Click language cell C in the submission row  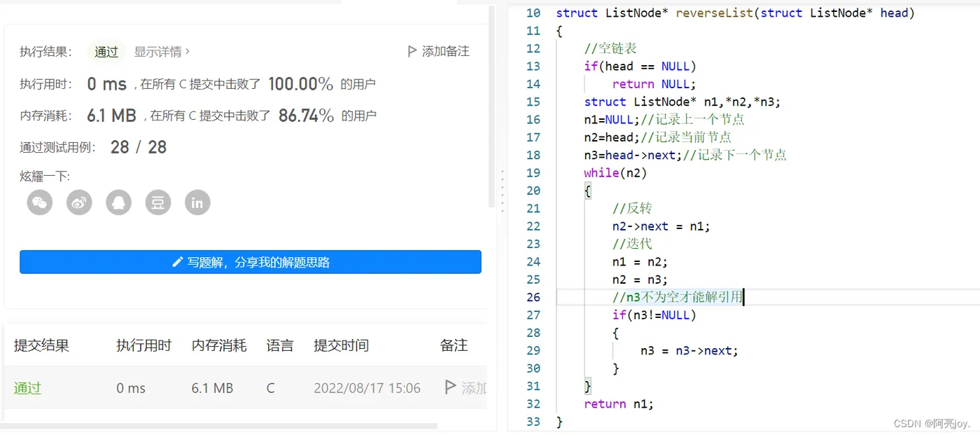click(270, 388)
